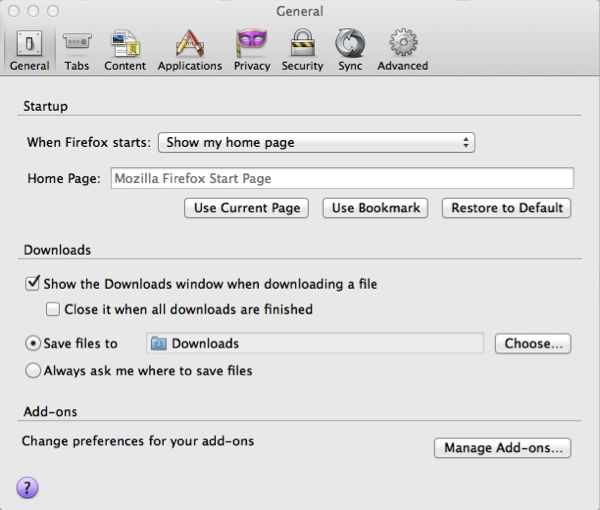Open the Sync preferences pane
This screenshot has height=510, width=600.
(350, 51)
